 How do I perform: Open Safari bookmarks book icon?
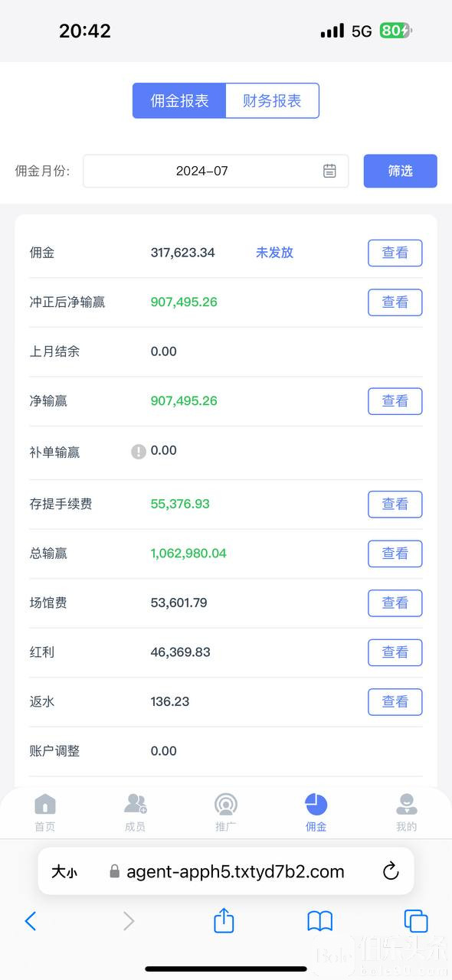(319, 921)
